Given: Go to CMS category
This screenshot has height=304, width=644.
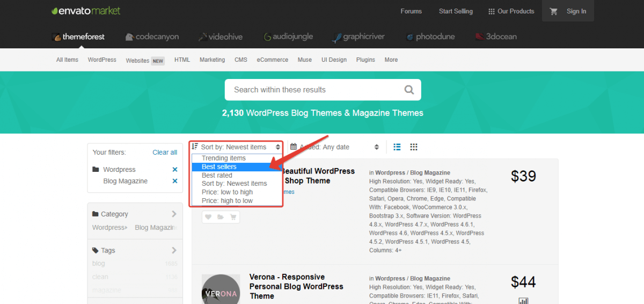Looking at the screenshot, I should coord(241,60).
